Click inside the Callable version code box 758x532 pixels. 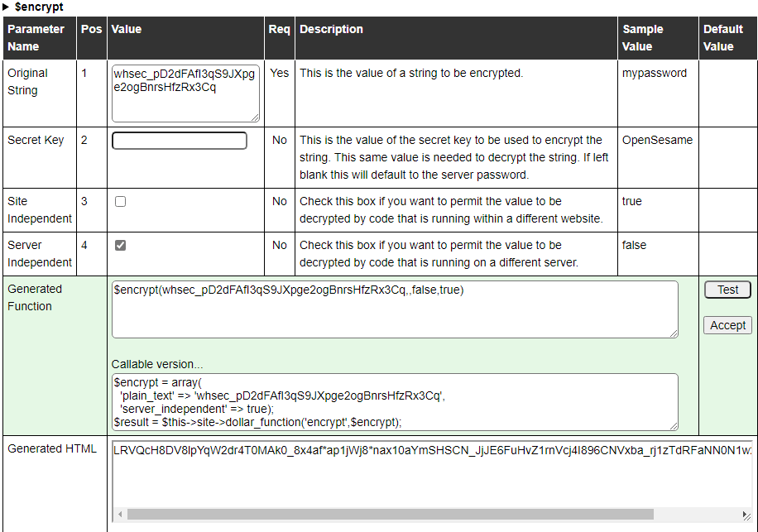[x=394, y=401]
